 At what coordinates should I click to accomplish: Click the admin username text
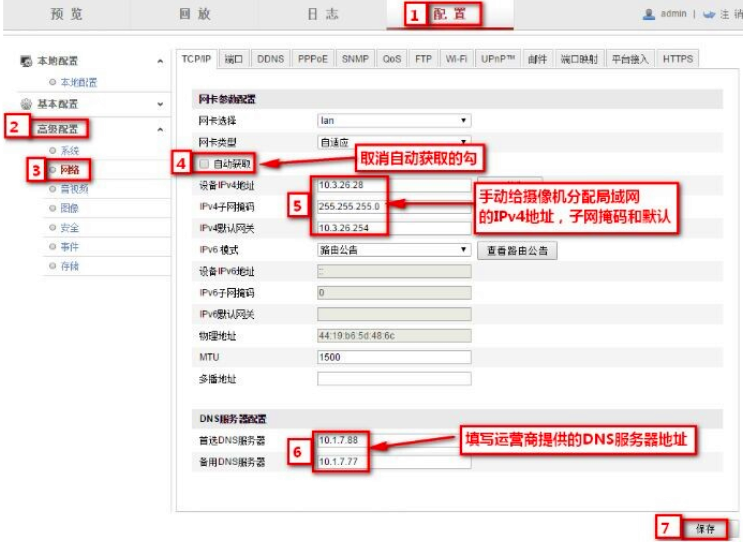pos(673,14)
